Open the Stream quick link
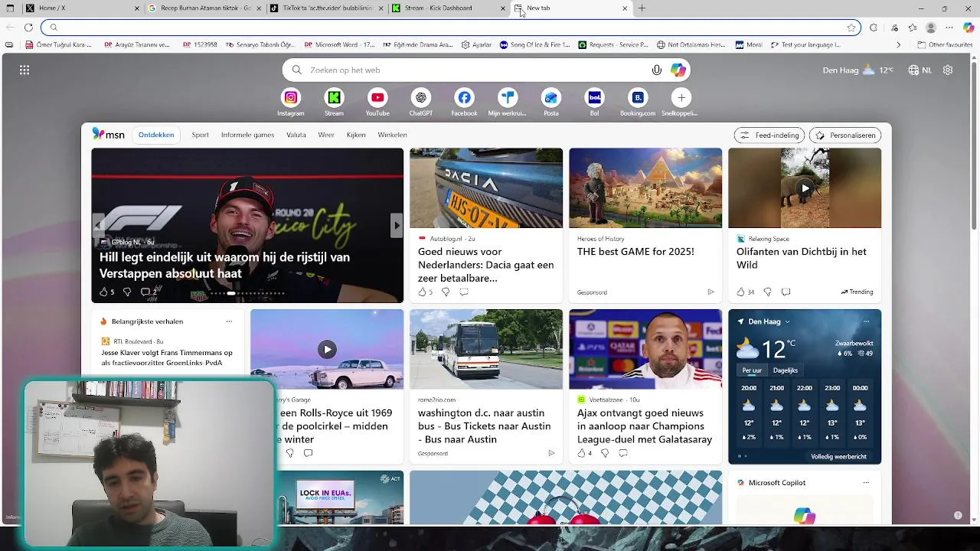980x551 pixels. click(334, 98)
